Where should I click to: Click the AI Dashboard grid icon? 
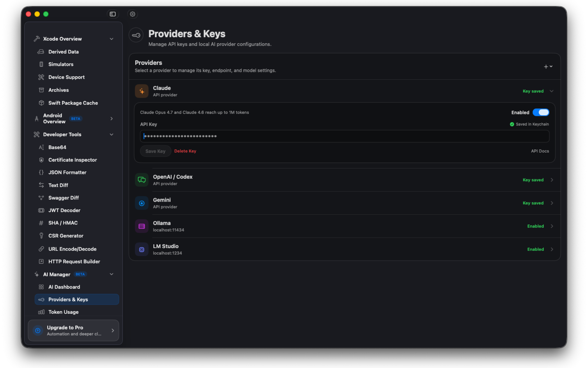(41, 287)
